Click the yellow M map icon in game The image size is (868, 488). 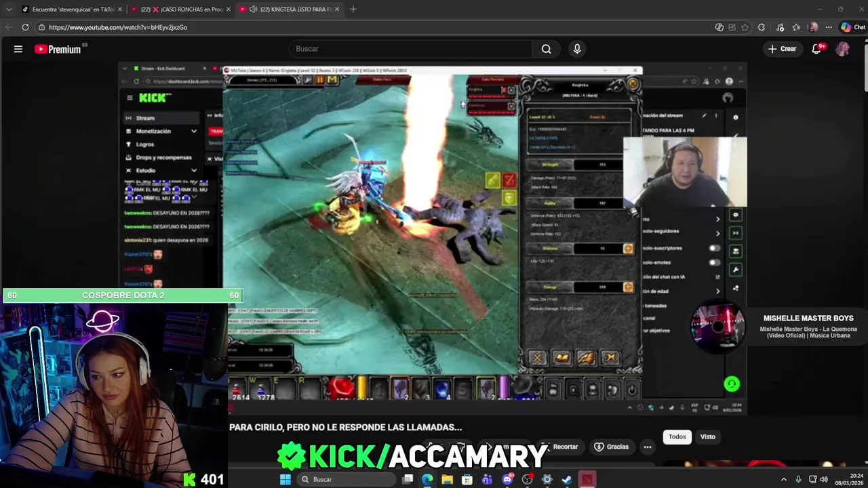click(x=332, y=80)
